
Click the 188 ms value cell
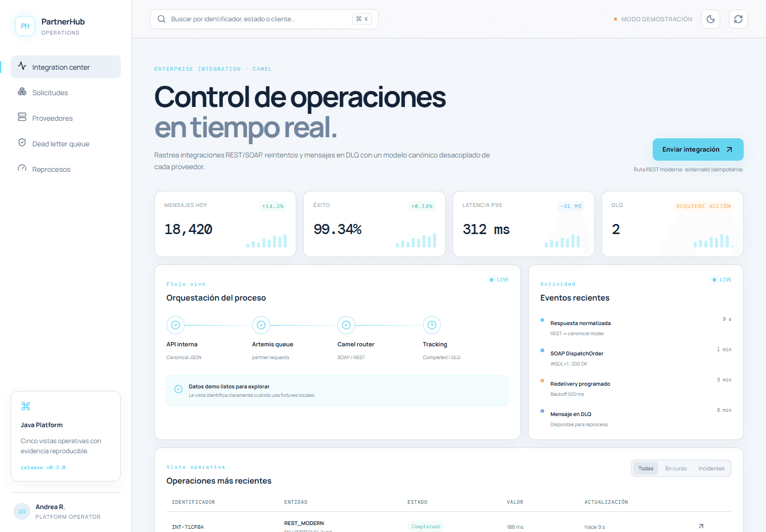point(515,527)
